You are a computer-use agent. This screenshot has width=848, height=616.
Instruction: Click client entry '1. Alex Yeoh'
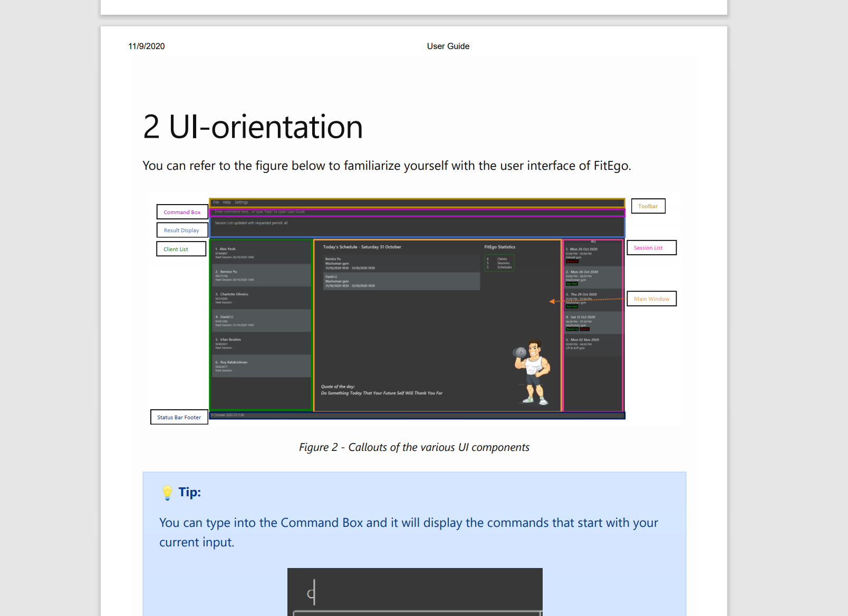[x=261, y=253]
